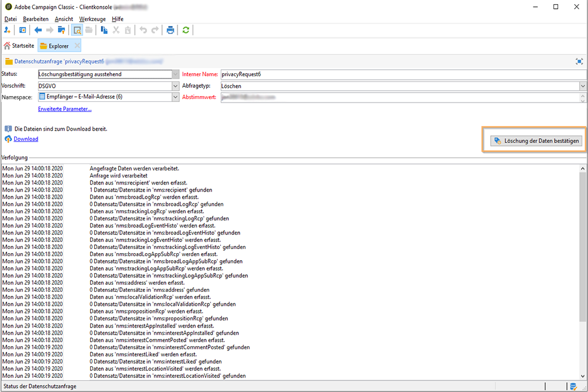
Task: Click the greyed-out folder toolbar icon
Action: [x=89, y=30]
